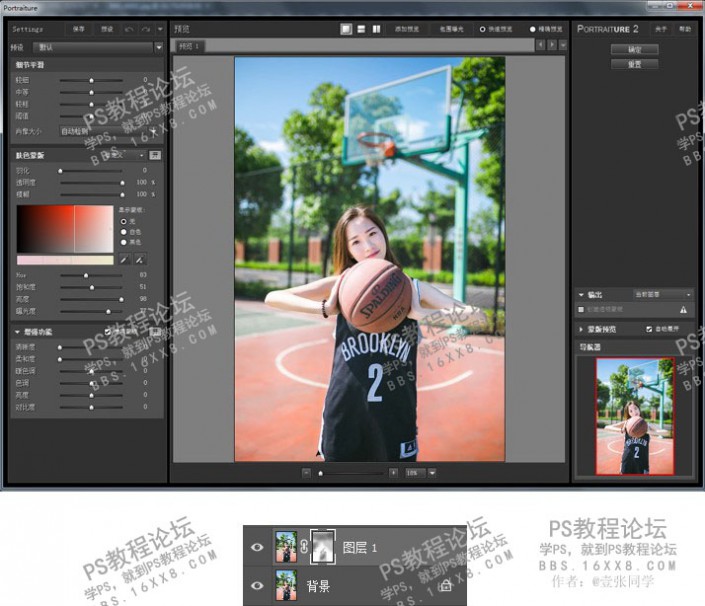Select the 白色 show mask radio option
This screenshot has height=606, width=705.
124,232
